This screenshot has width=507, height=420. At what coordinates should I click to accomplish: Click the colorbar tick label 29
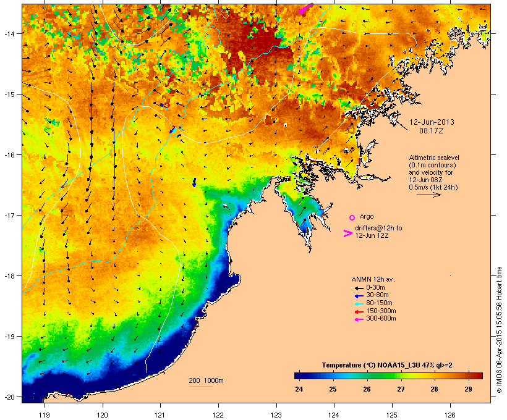pos(468,389)
